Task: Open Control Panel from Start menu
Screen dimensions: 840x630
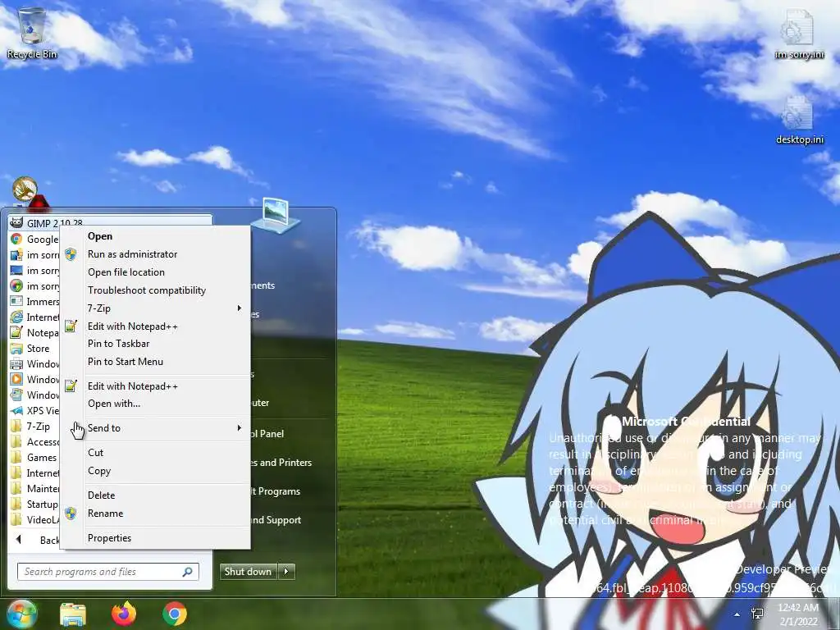Action: point(268,433)
